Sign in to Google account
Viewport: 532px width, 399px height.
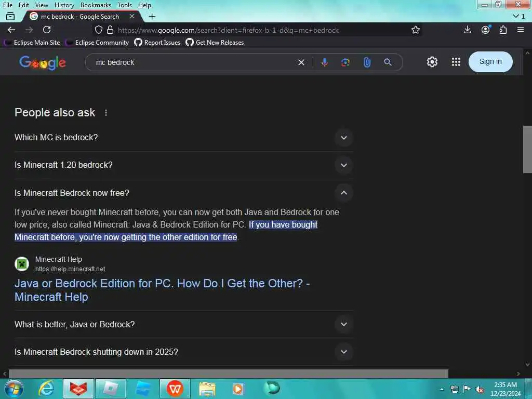pos(490,62)
